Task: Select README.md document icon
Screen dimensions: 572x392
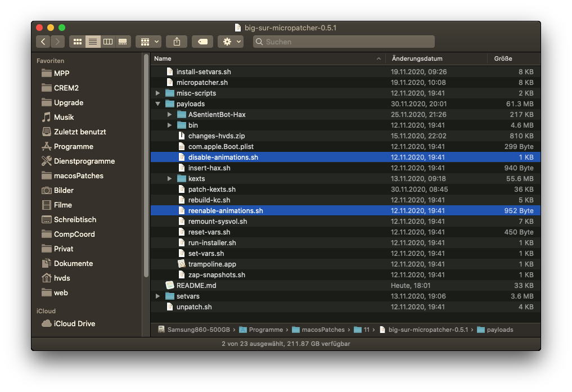Action: [x=170, y=285]
